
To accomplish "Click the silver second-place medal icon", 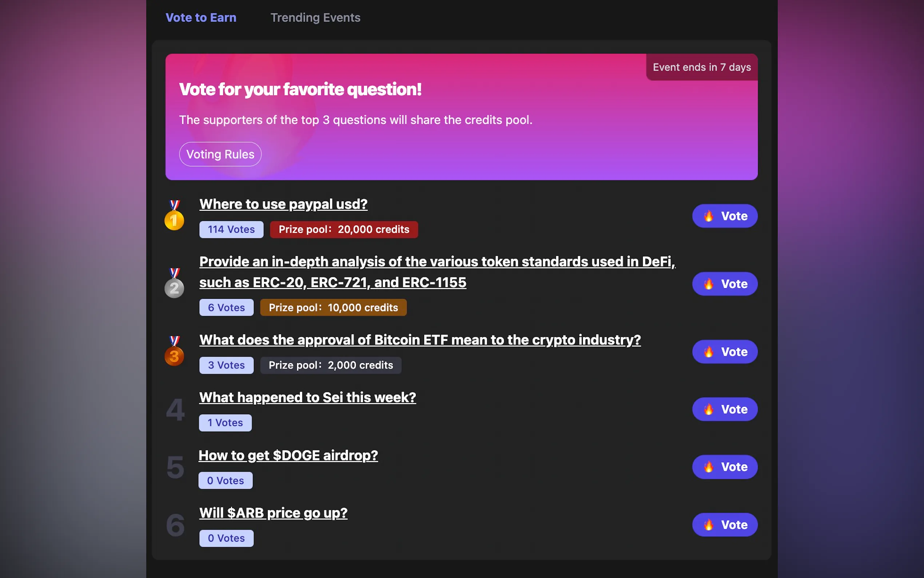I will click(174, 284).
